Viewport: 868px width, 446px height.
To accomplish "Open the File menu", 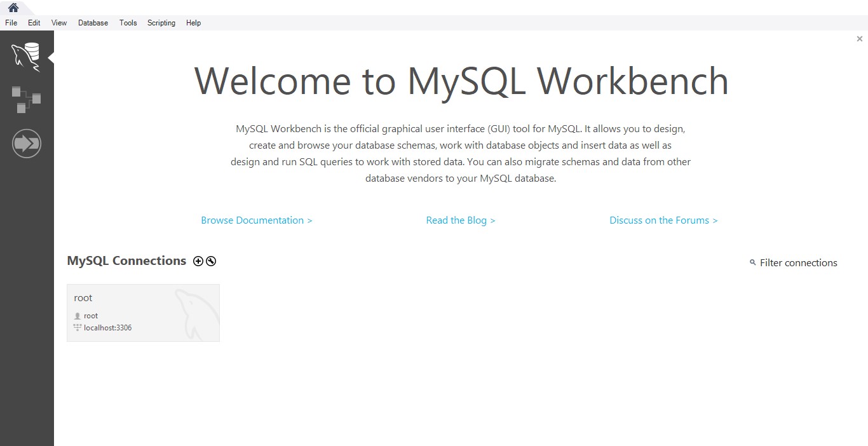I will (x=11, y=23).
